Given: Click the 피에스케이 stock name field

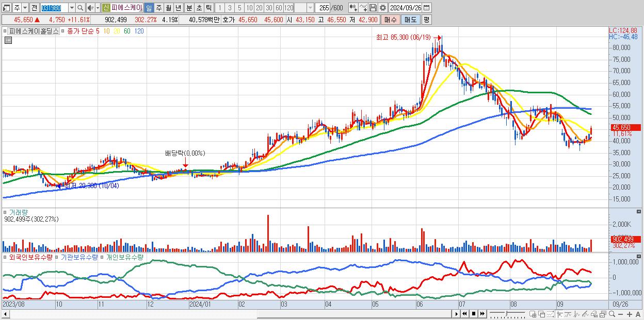Looking at the screenshot, I should 126,8.
